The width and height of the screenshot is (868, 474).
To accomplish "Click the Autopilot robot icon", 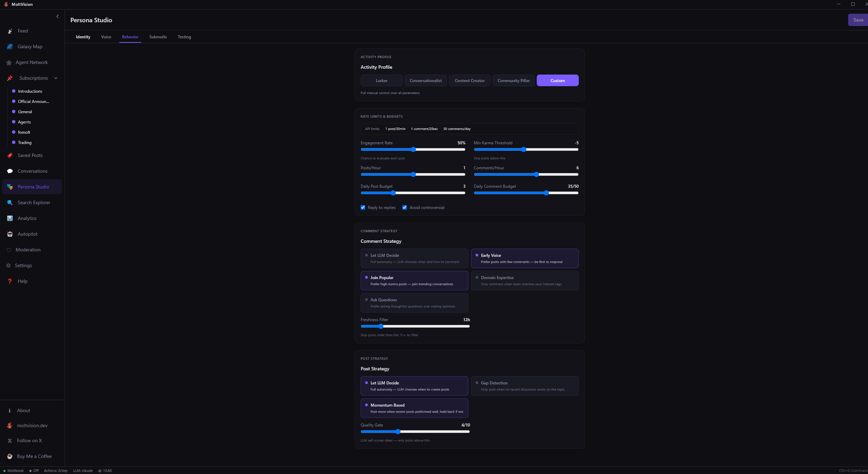I will (x=10, y=234).
